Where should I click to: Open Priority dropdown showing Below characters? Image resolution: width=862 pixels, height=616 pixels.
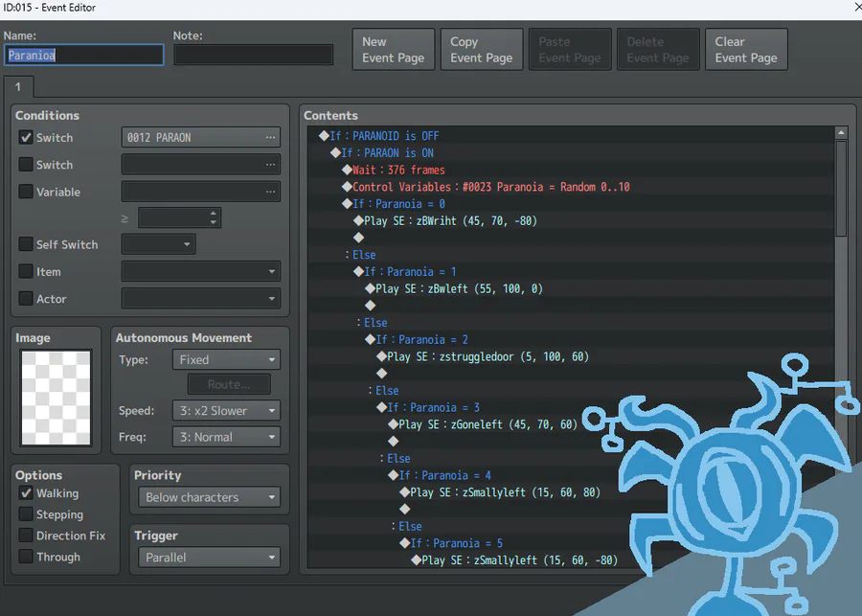coord(209,497)
